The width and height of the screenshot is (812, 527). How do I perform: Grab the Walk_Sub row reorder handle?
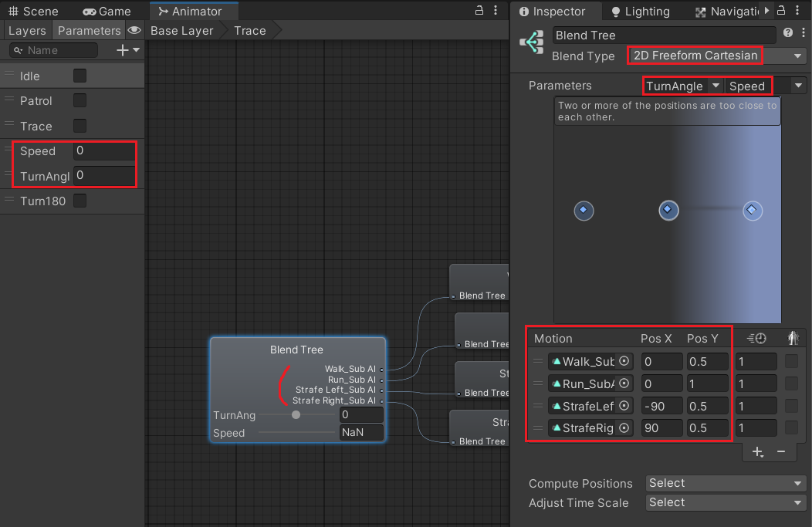538,361
